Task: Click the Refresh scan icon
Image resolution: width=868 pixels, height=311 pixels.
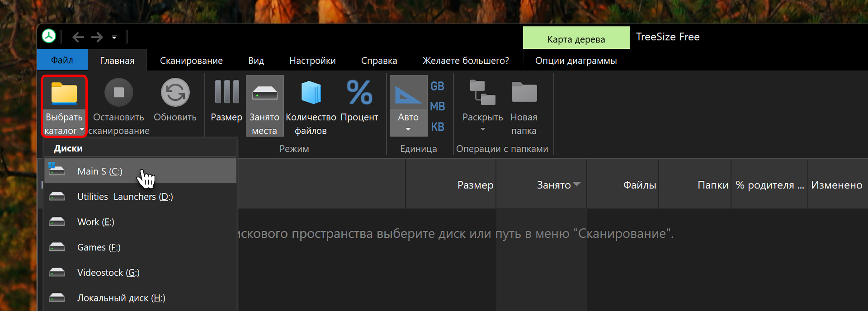Action: [x=175, y=93]
